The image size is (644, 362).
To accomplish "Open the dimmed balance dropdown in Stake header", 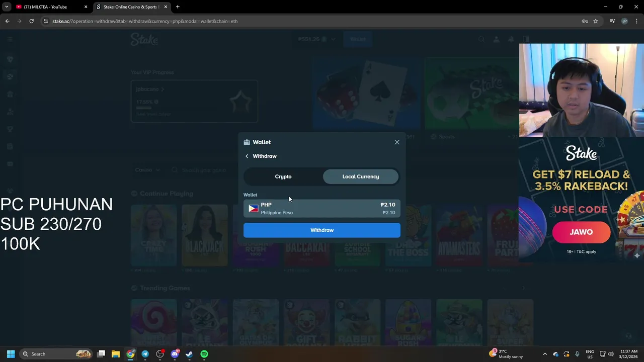I will 316,39.
